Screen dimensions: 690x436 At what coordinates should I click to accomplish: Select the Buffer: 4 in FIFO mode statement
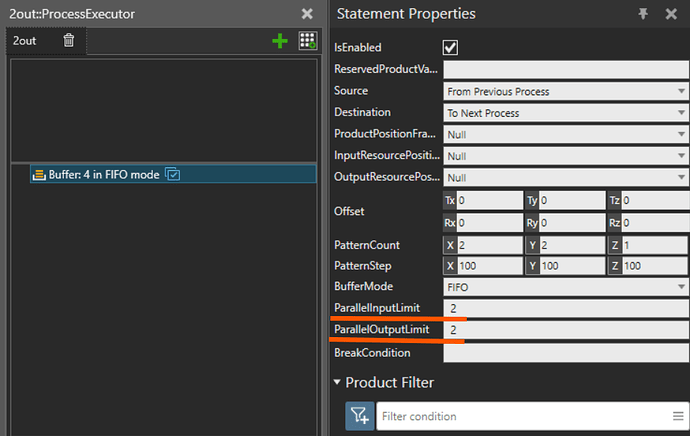point(173,174)
